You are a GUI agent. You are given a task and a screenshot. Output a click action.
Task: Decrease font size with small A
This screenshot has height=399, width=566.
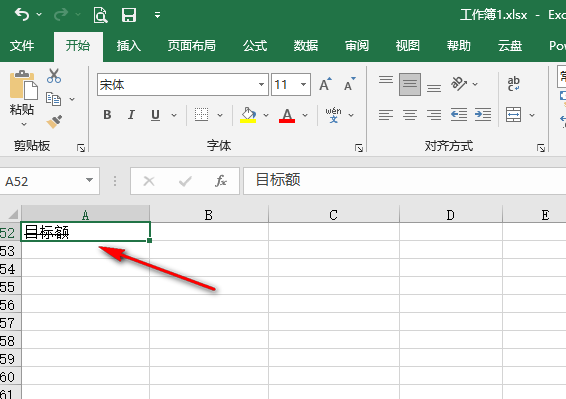pos(349,84)
